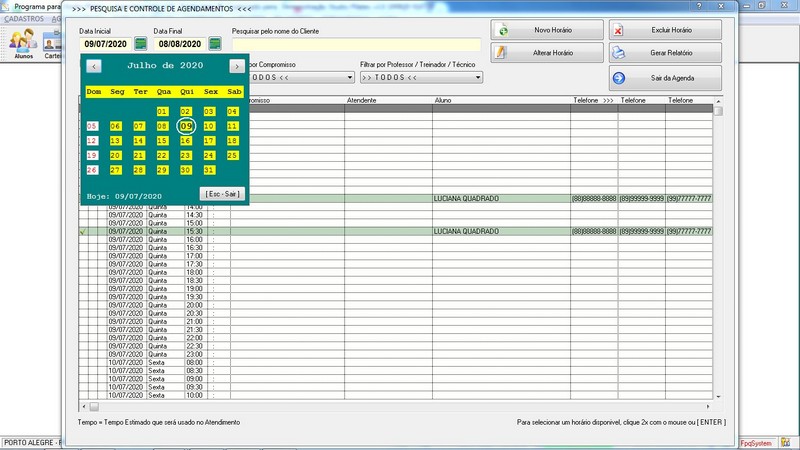Click the Data Inicial date field
The height and width of the screenshot is (450, 800).
coord(106,44)
